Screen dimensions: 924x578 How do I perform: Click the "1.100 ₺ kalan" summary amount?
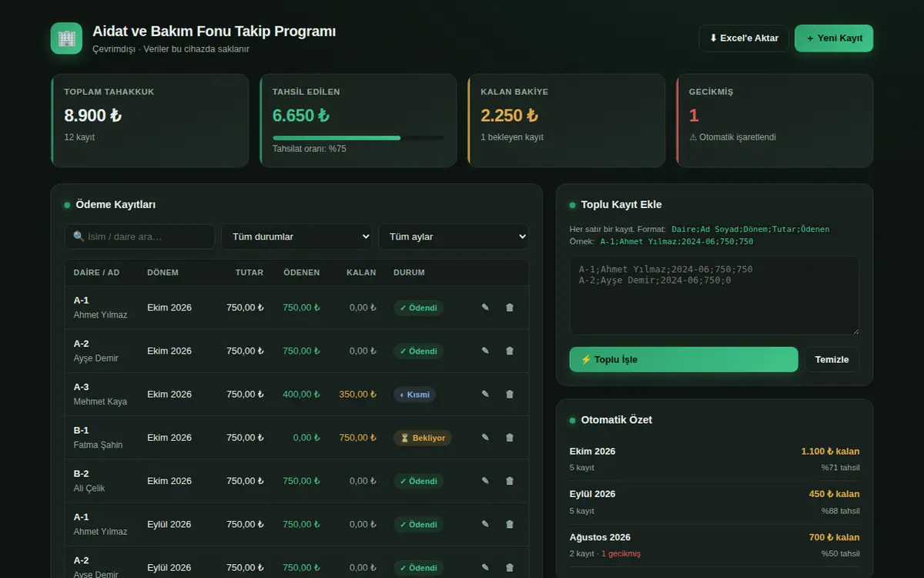click(x=830, y=452)
